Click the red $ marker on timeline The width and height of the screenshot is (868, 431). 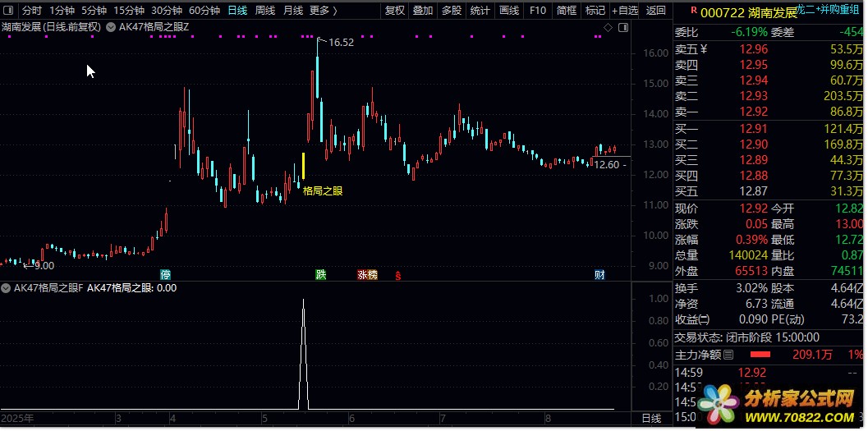pyautogui.click(x=397, y=276)
